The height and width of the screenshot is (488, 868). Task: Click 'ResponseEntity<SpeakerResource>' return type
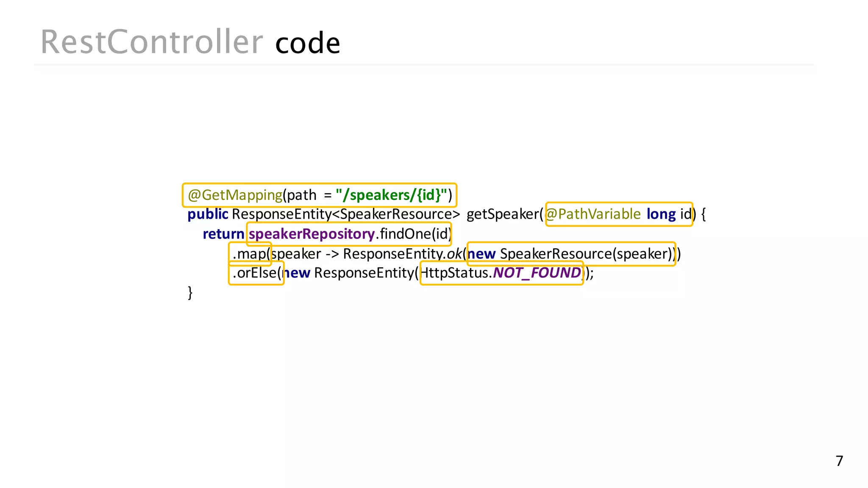345,214
